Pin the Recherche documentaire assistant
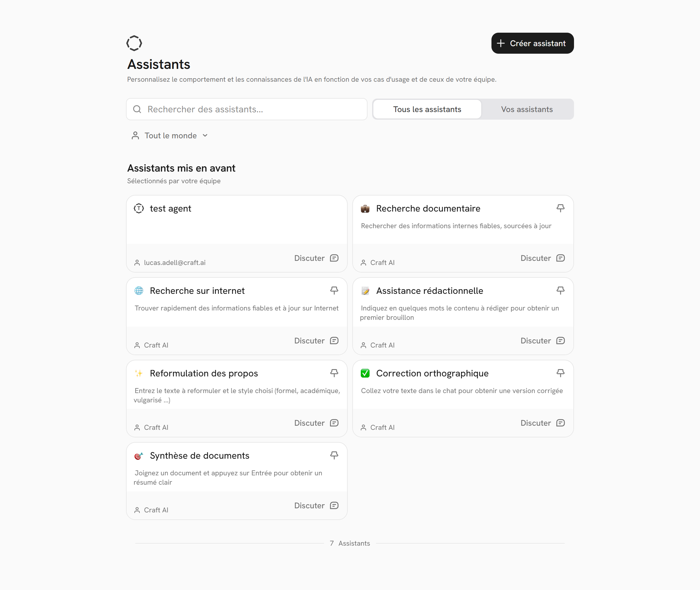The image size is (700, 590). 560,208
